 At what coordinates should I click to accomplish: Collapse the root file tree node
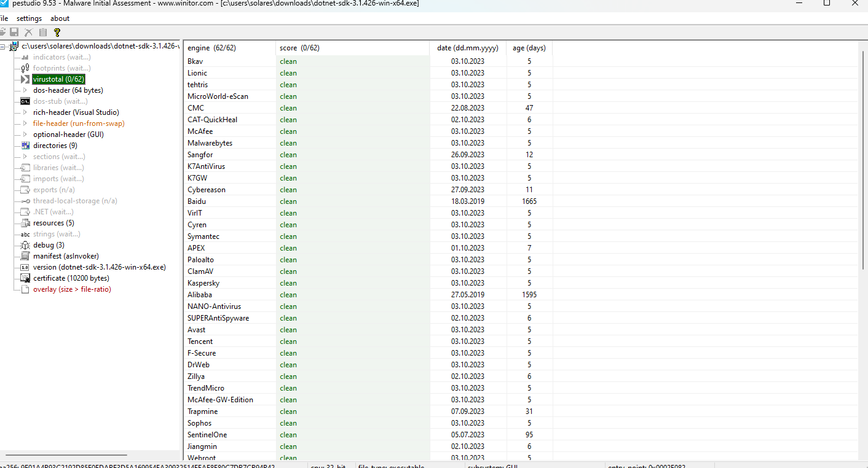(x=3, y=46)
